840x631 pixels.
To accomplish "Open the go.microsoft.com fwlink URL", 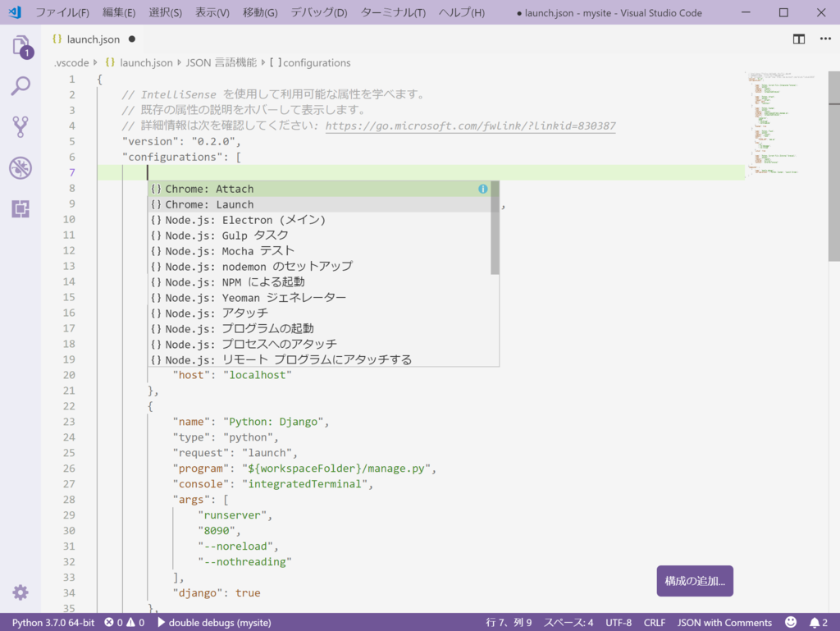I will click(470, 126).
